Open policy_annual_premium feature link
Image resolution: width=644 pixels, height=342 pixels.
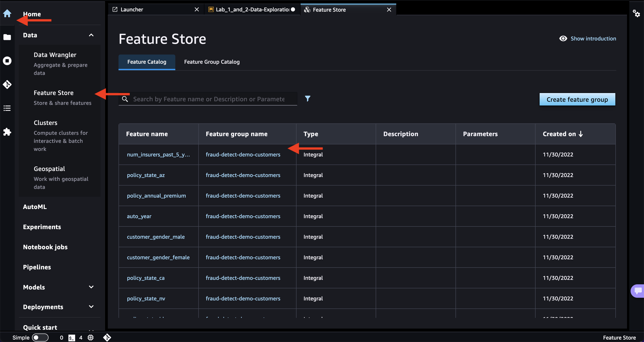pyautogui.click(x=156, y=196)
